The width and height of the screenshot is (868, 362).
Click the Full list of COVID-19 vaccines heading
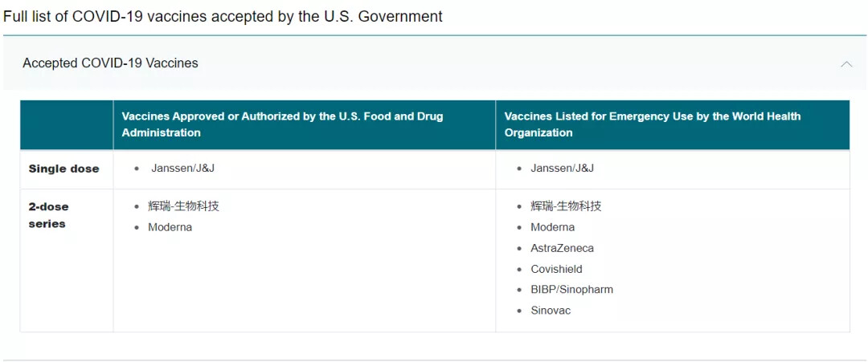pos(223,16)
